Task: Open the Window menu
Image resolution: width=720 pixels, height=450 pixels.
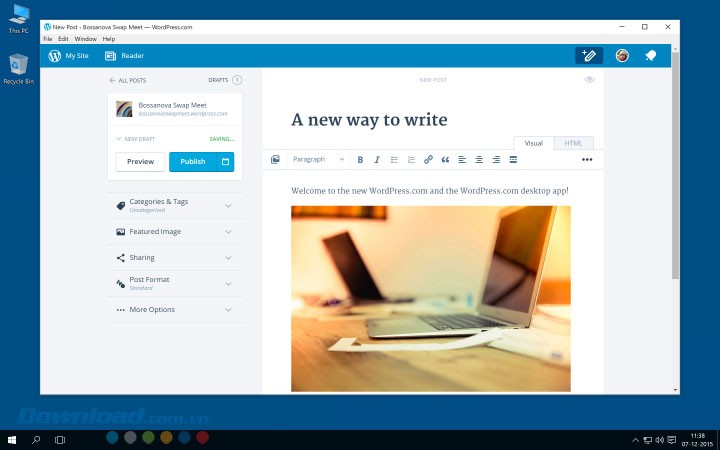Action: coord(85,39)
